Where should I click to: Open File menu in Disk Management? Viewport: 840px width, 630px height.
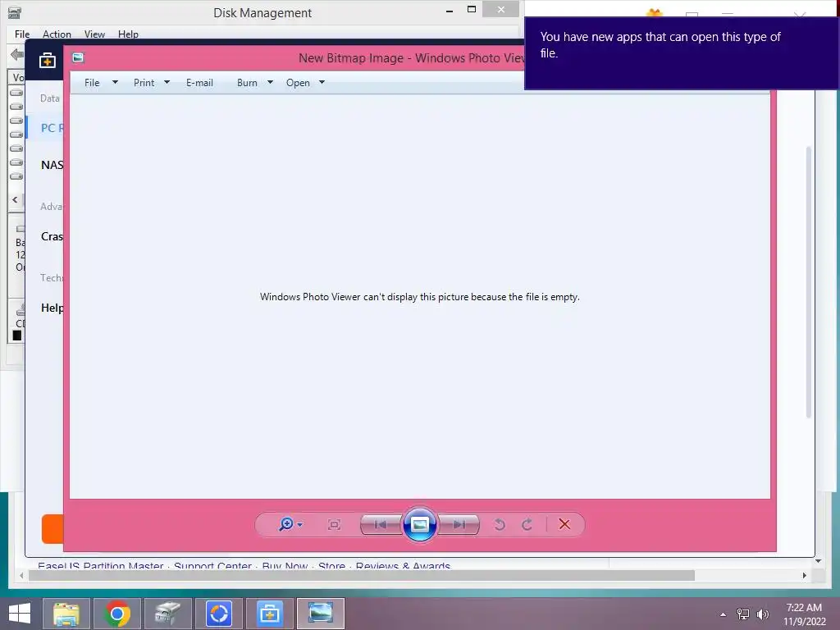(22, 34)
